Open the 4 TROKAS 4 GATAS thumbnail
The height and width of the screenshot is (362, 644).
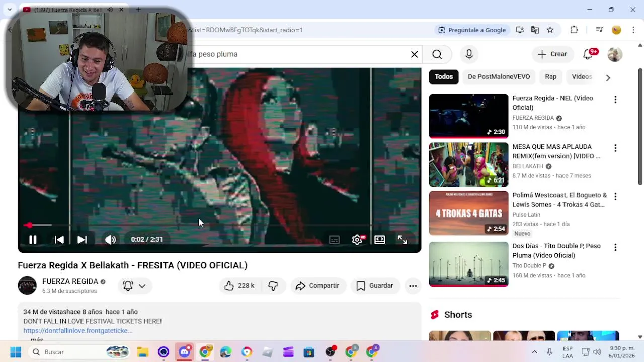(469, 213)
